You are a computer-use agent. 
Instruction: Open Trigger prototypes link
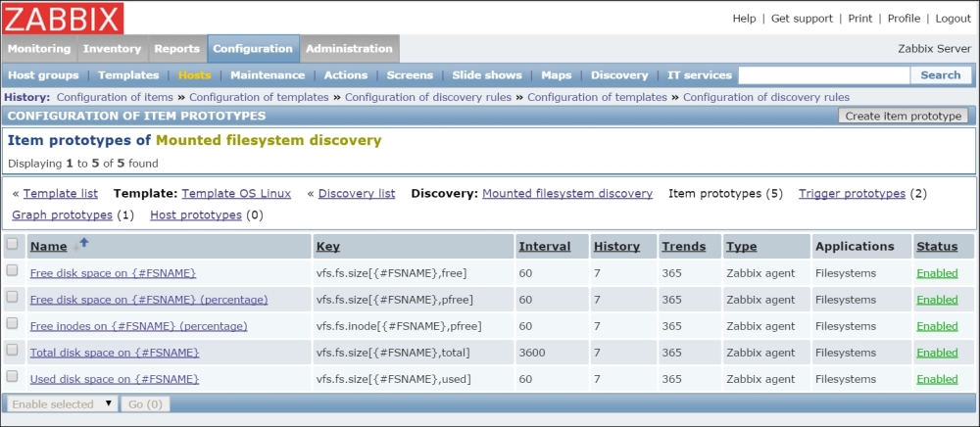coord(852,194)
